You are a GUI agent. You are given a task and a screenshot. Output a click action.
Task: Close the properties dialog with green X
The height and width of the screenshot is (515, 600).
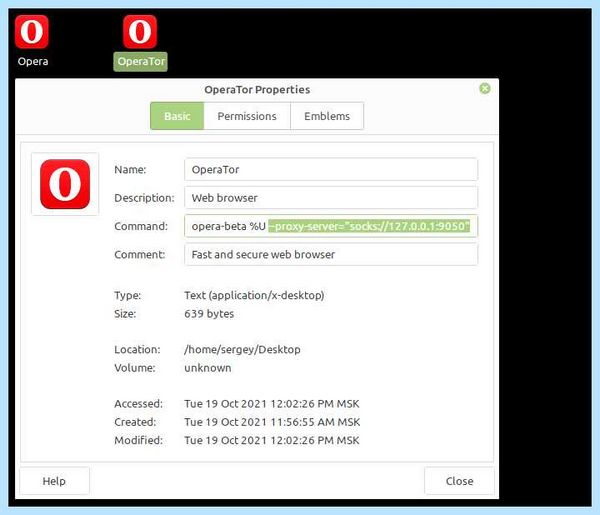tap(485, 89)
